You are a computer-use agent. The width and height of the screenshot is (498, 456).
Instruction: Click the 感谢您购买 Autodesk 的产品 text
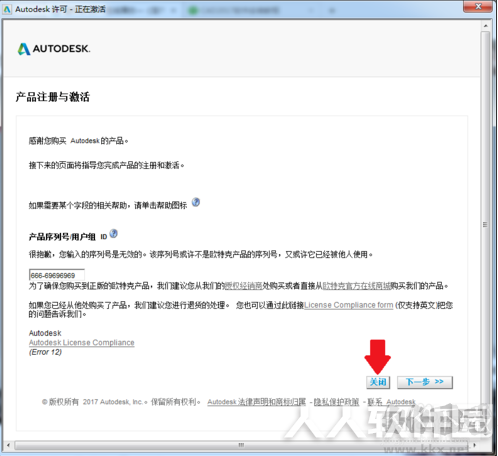click(79, 141)
